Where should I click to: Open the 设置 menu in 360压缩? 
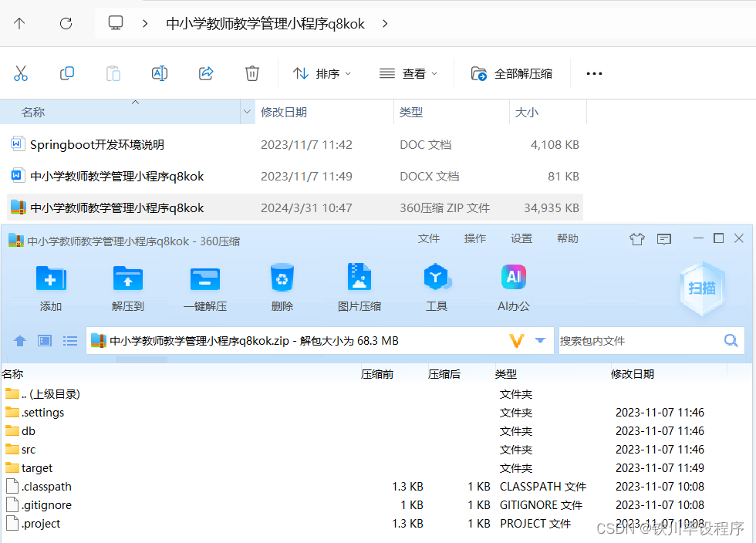tap(521, 238)
